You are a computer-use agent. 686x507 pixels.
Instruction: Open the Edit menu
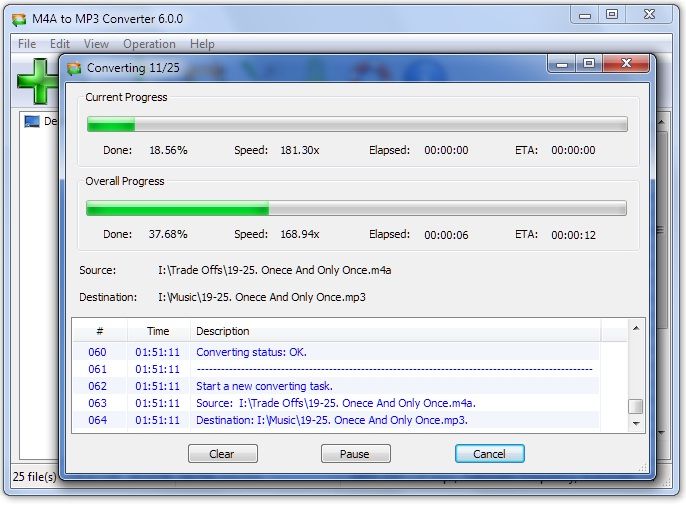coord(60,44)
